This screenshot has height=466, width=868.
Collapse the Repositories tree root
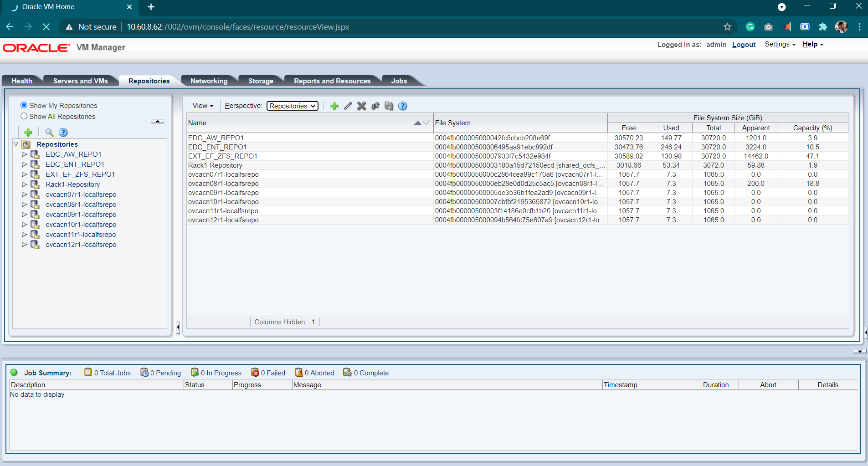pyautogui.click(x=16, y=144)
